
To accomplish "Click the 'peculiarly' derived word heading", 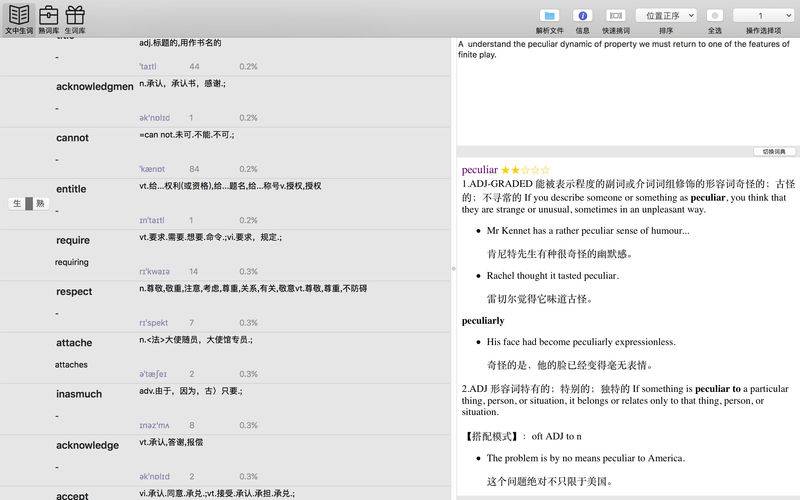I will 483,320.
